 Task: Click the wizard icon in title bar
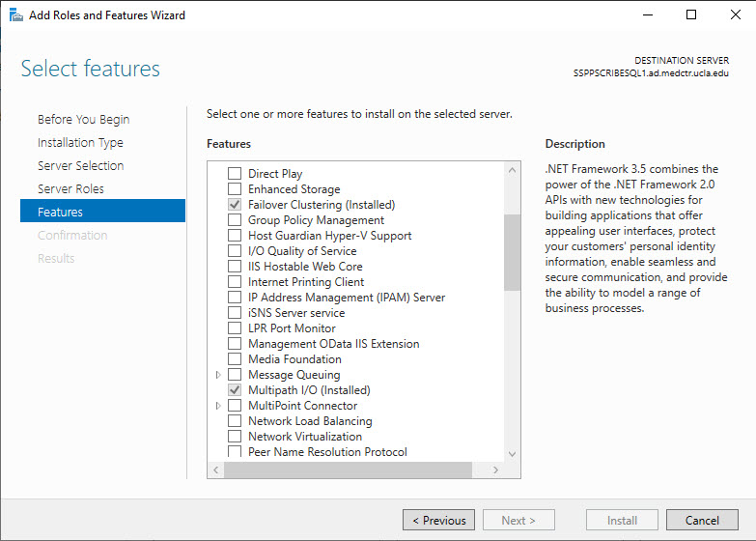(x=15, y=14)
